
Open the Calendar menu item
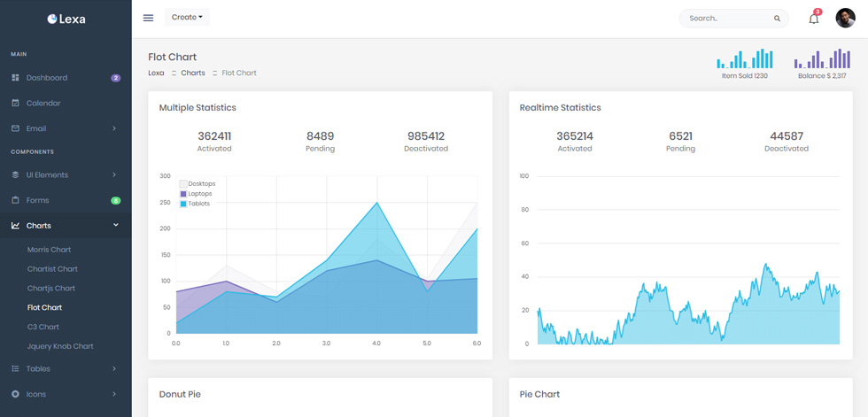[x=66, y=103]
